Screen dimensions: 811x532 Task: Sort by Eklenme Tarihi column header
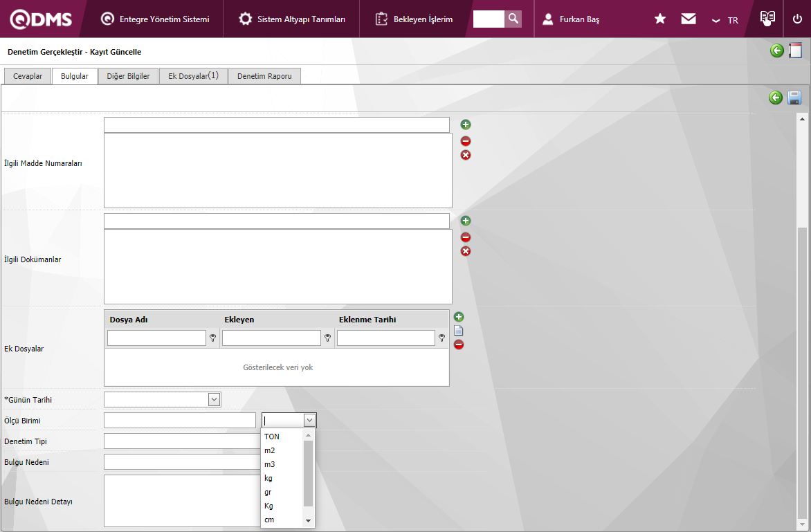(x=367, y=320)
